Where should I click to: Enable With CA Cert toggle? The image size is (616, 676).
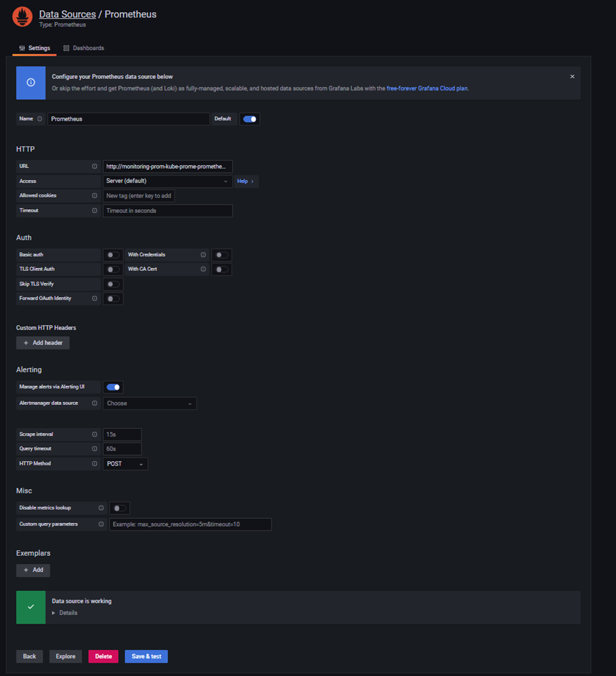tap(222, 269)
